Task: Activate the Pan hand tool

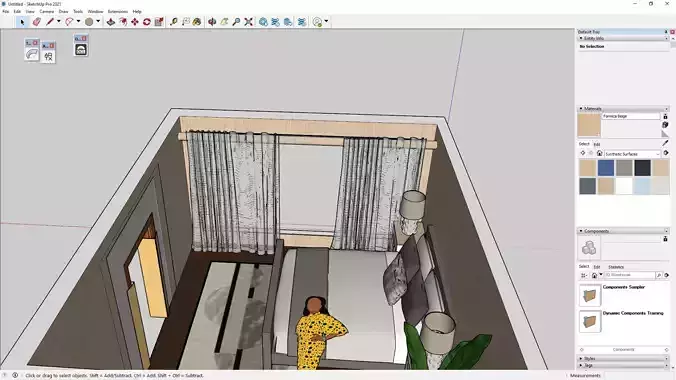Action: [x=224, y=22]
